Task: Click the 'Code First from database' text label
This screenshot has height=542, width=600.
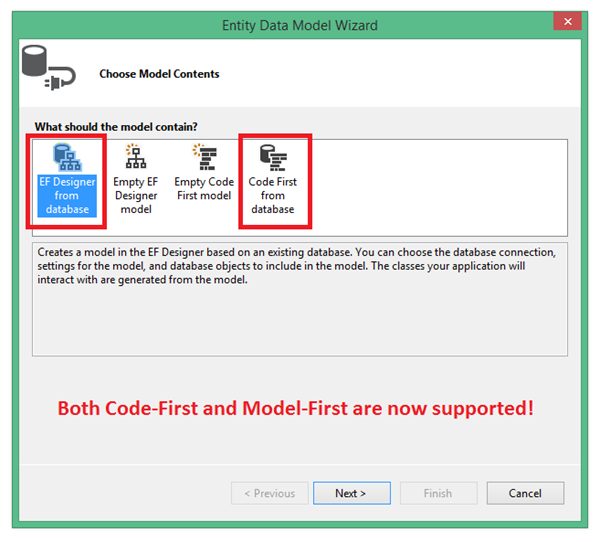Action: pos(272,195)
